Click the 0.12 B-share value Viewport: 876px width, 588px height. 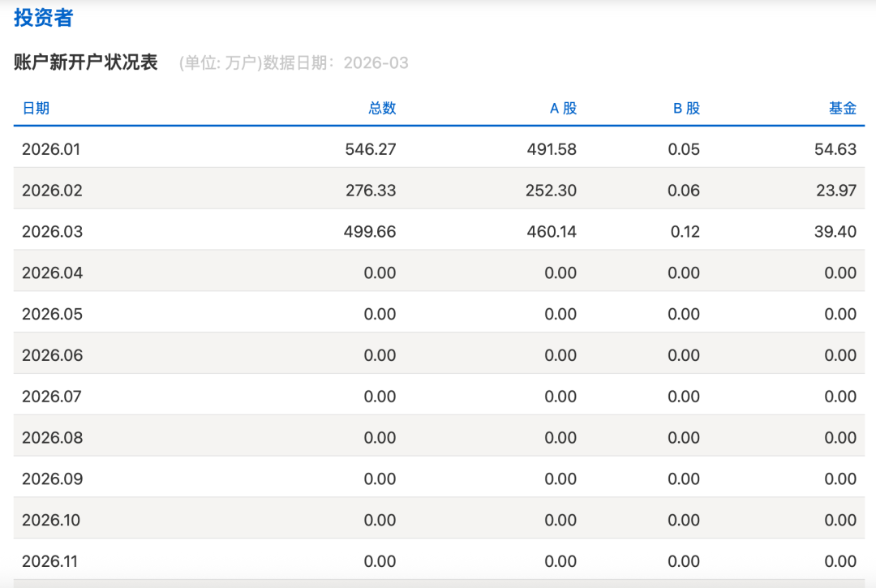pyautogui.click(x=685, y=232)
